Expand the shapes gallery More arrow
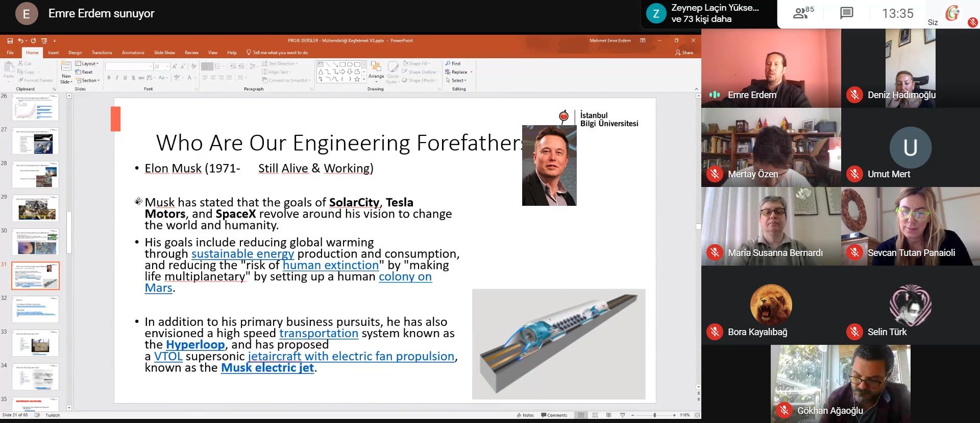 click(364, 79)
